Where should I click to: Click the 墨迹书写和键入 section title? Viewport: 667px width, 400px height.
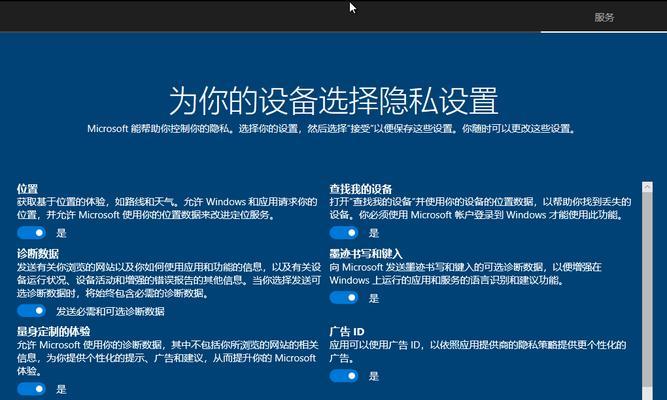(366, 254)
